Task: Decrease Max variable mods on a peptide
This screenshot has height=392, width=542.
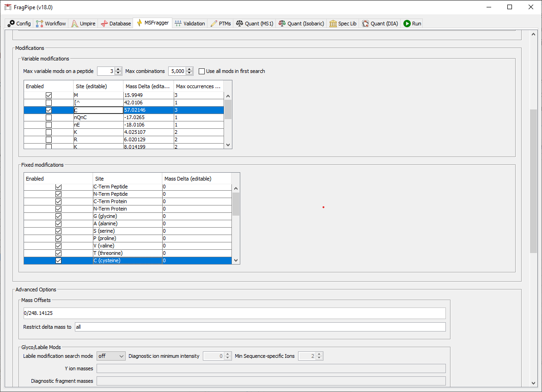Action: click(118, 73)
